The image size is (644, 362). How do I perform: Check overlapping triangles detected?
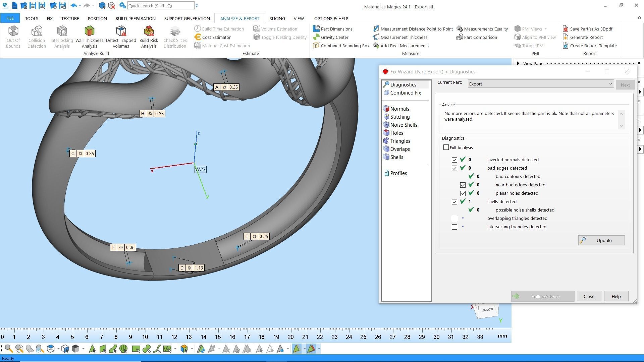point(454,219)
